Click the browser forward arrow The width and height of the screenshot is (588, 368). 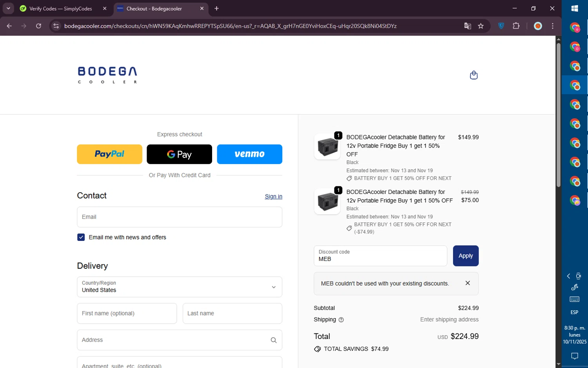(24, 26)
